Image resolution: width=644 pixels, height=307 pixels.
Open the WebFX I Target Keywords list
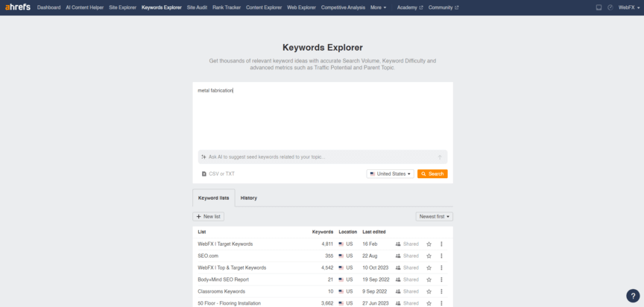click(226, 244)
